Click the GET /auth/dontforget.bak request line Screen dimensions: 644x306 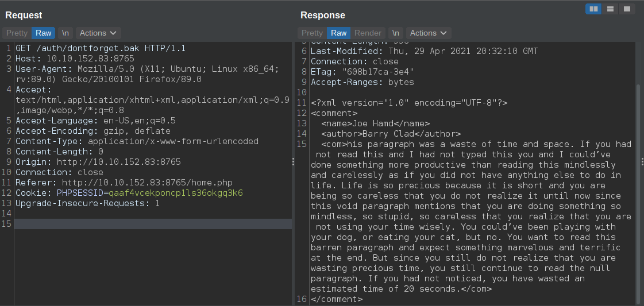coord(101,48)
